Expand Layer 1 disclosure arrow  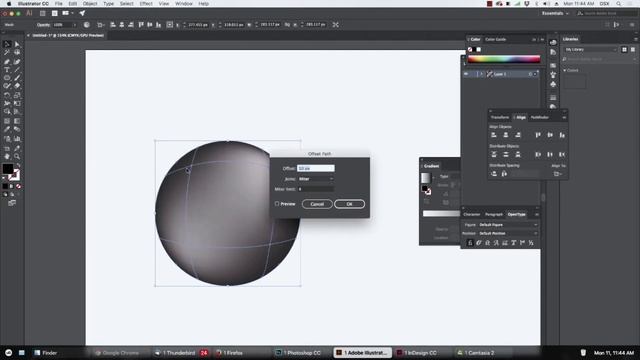pos(481,74)
